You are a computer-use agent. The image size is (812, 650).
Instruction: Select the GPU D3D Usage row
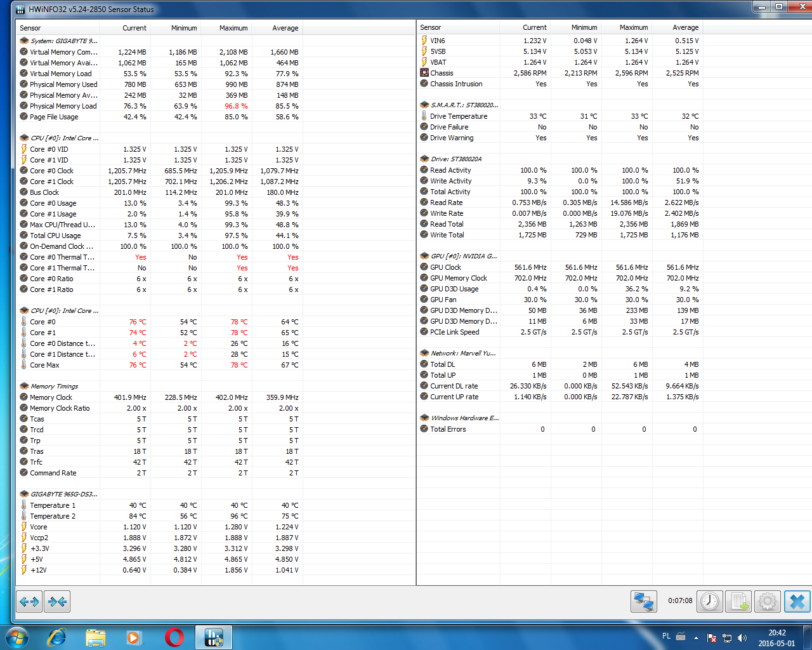click(560, 289)
